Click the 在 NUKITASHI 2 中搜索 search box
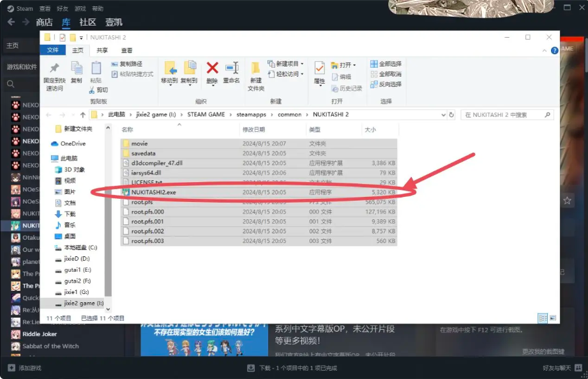The width and height of the screenshot is (588, 379). [504, 115]
